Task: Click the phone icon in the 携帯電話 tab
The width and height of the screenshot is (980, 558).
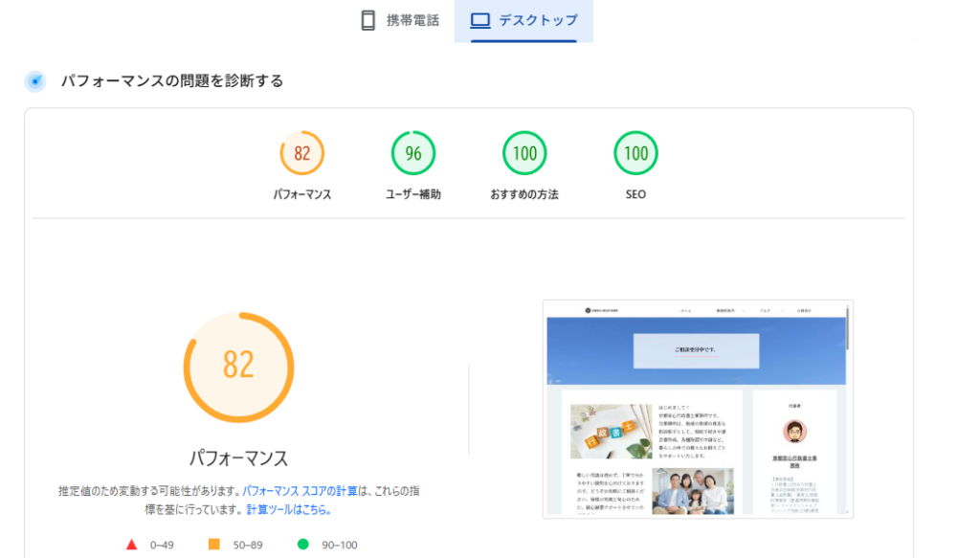Action: [367, 20]
